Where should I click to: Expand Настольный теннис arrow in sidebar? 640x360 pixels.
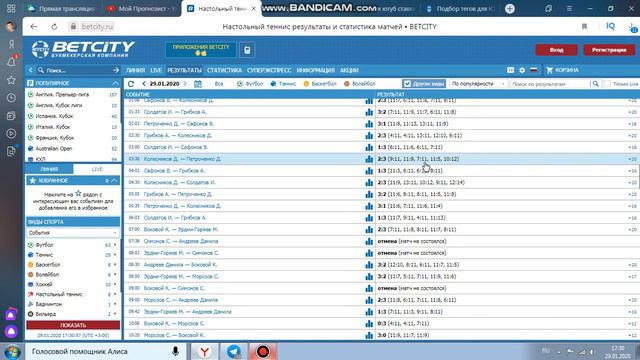tap(115, 294)
